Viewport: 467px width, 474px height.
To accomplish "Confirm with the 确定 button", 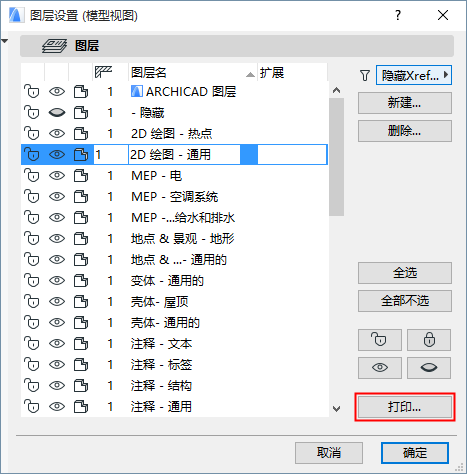I will pyautogui.click(x=415, y=453).
